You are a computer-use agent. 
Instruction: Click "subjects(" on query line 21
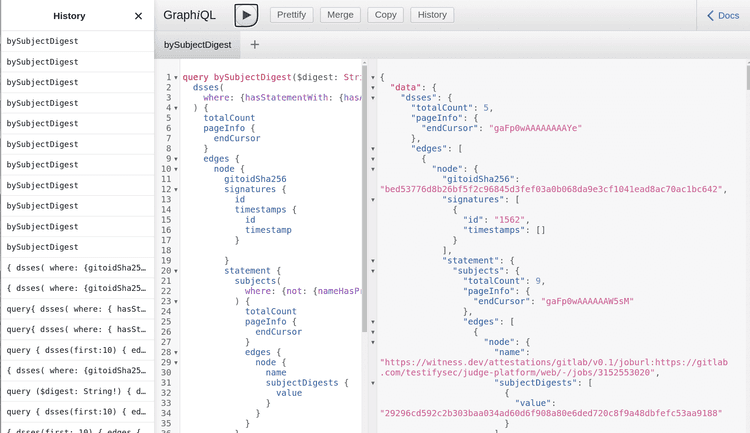click(x=258, y=281)
